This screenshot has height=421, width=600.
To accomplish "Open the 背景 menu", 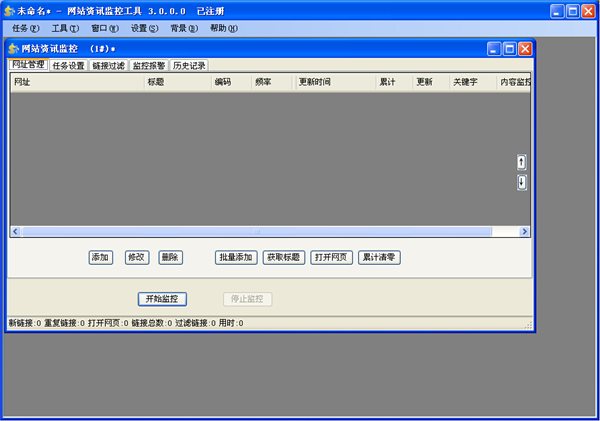I will click(184, 28).
